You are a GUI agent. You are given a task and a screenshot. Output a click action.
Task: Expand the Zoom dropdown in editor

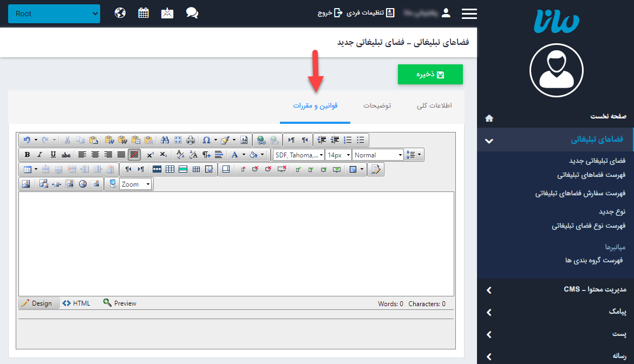click(x=136, y=184)
